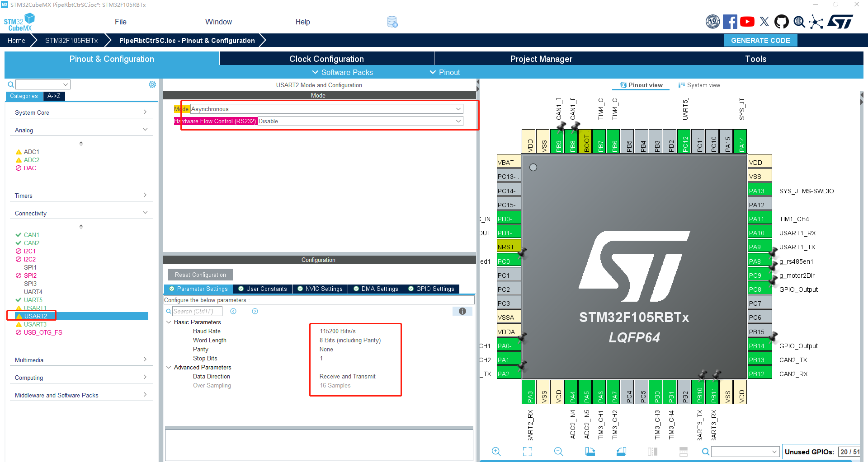Open the Wiki search icon
This screenshot has width=868, height=462.
(799, 22)
